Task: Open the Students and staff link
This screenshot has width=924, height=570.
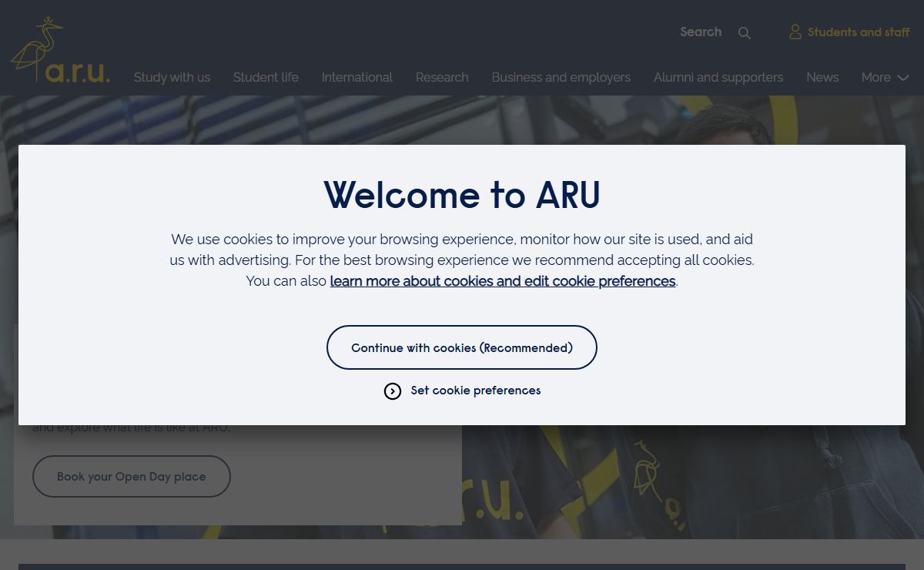Action: click(849, 32)
